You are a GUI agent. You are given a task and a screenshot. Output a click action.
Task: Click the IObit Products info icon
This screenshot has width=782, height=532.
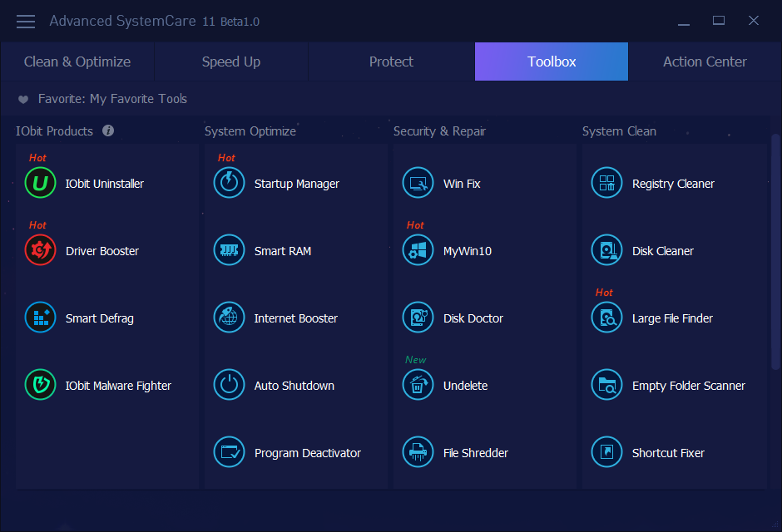[x=108, y=131]
